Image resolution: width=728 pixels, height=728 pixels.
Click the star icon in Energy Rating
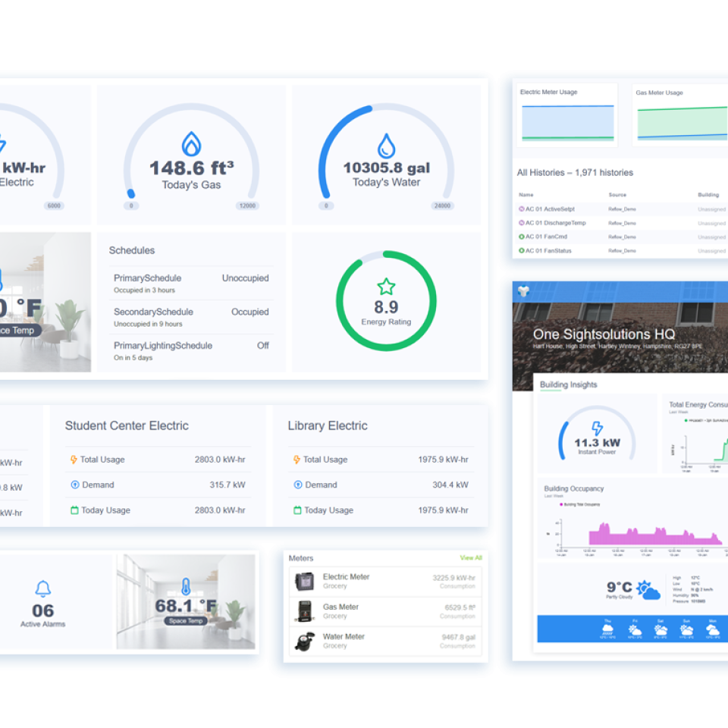point(386,287)
